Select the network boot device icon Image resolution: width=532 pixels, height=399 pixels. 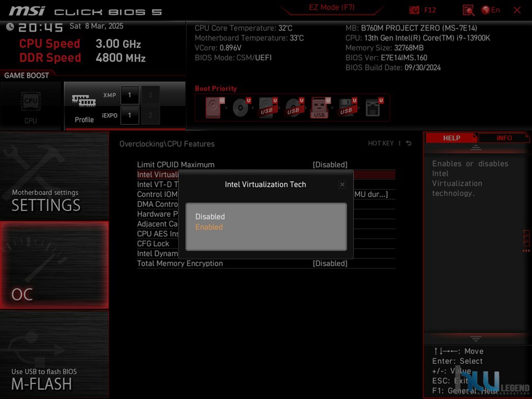tap(374, 107)
